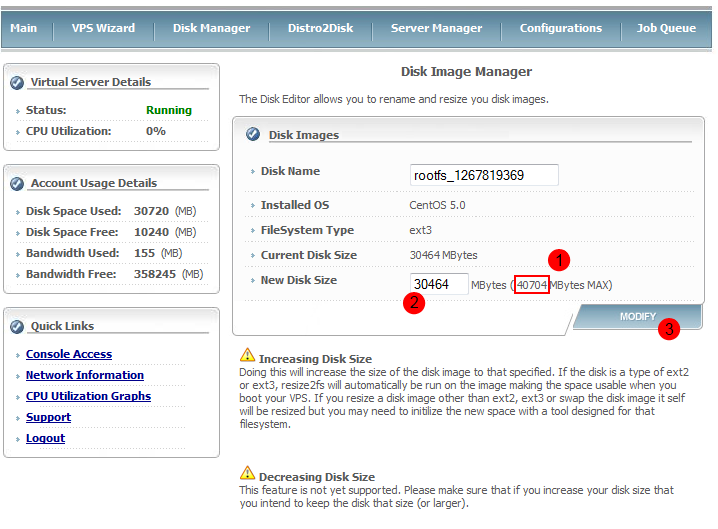Click the Account Usage Details checkmark icon
The height and width of the screenshot is (529, 718).
17,183
